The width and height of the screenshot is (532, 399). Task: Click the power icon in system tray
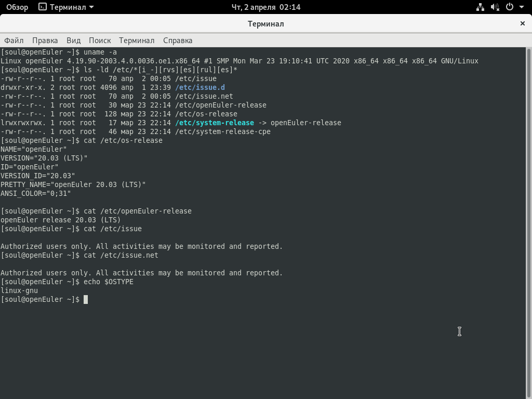(510, 7)
